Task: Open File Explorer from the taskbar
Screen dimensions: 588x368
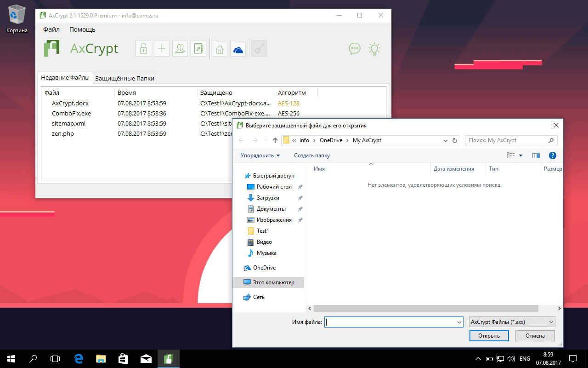Action: tap(101, 358)
